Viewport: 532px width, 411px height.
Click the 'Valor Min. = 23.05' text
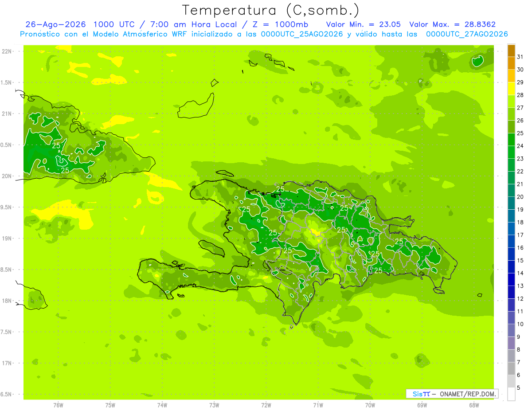tap(364, 24)
